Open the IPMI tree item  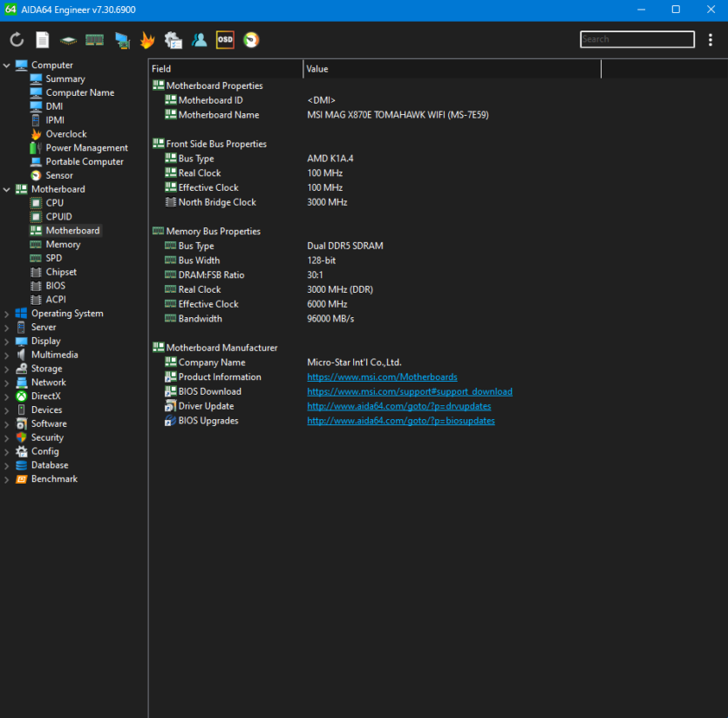click(x=55, y=120)
